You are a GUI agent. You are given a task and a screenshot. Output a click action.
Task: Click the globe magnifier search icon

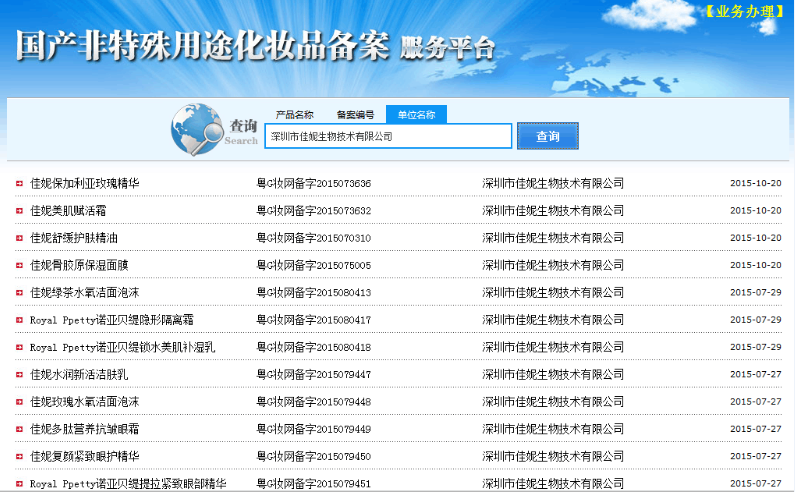pos(198,129)
